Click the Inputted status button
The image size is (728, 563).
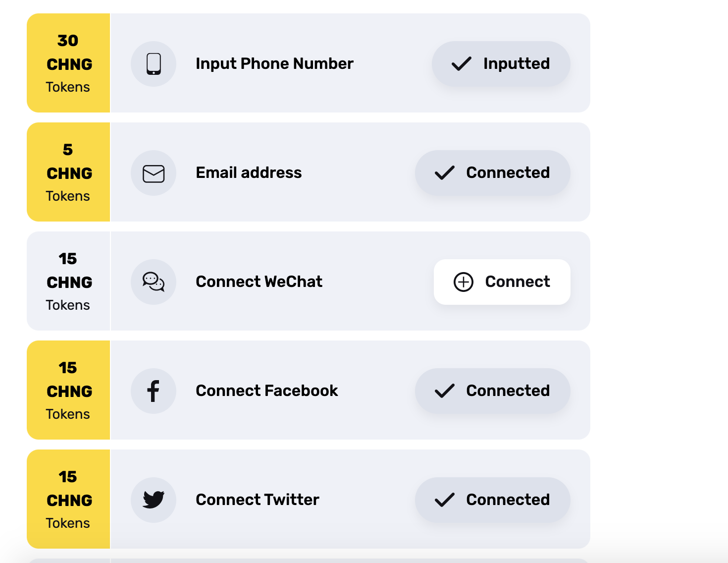(x=501, y=64)
